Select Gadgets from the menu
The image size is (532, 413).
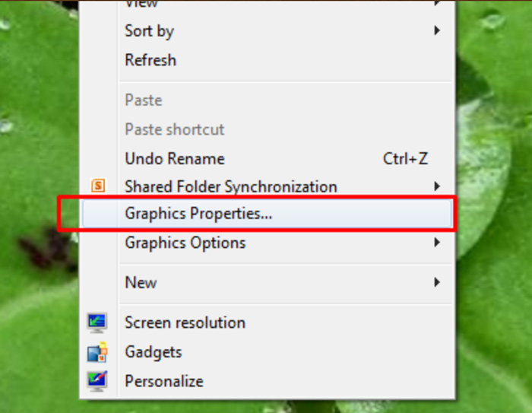(154, 352)
